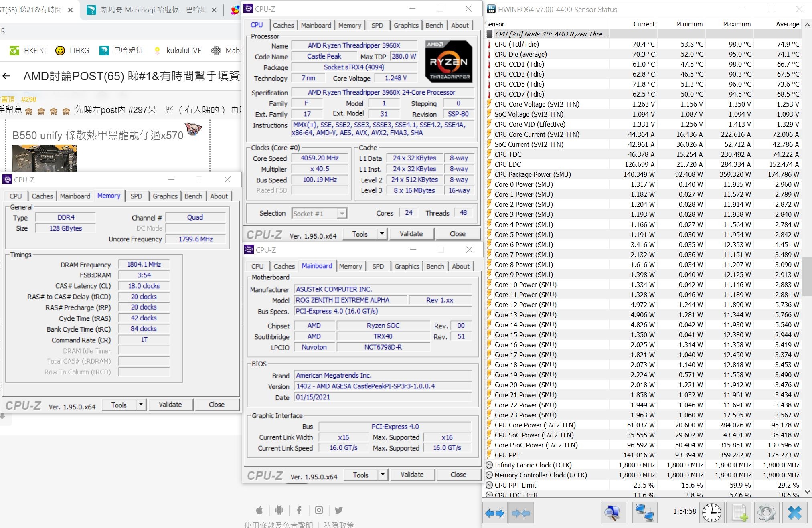Select CPU Package Power (SMU) row
The height and width of the screenshot is (528, 812).
coord(643,174)
